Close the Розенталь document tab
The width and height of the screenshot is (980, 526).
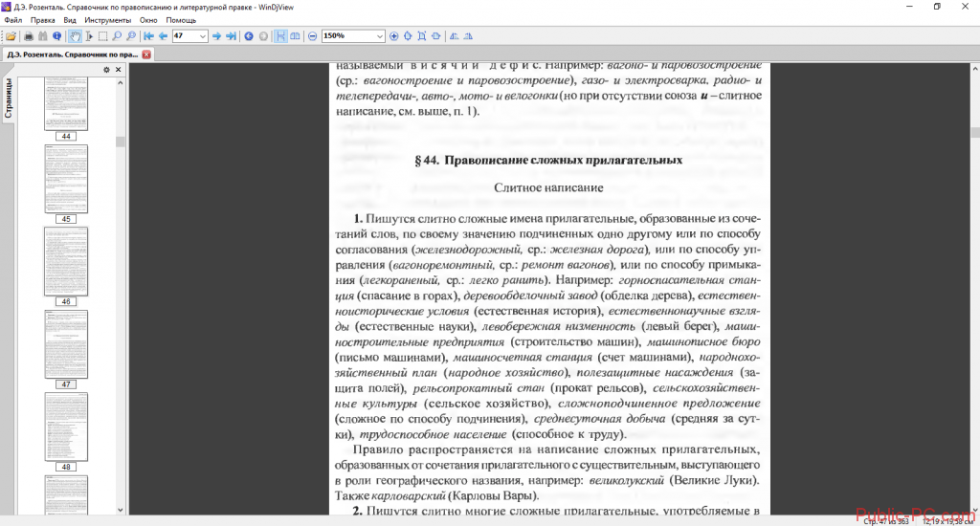(146, 55)
